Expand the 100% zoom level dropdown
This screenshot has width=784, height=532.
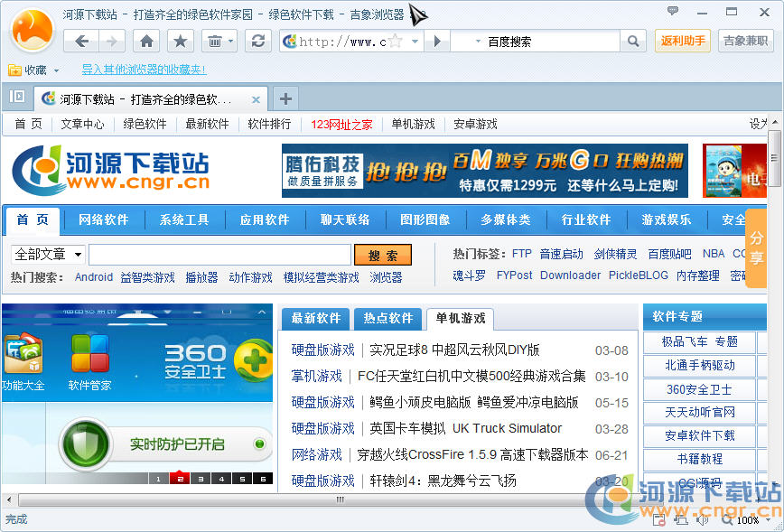coord(768,520)
